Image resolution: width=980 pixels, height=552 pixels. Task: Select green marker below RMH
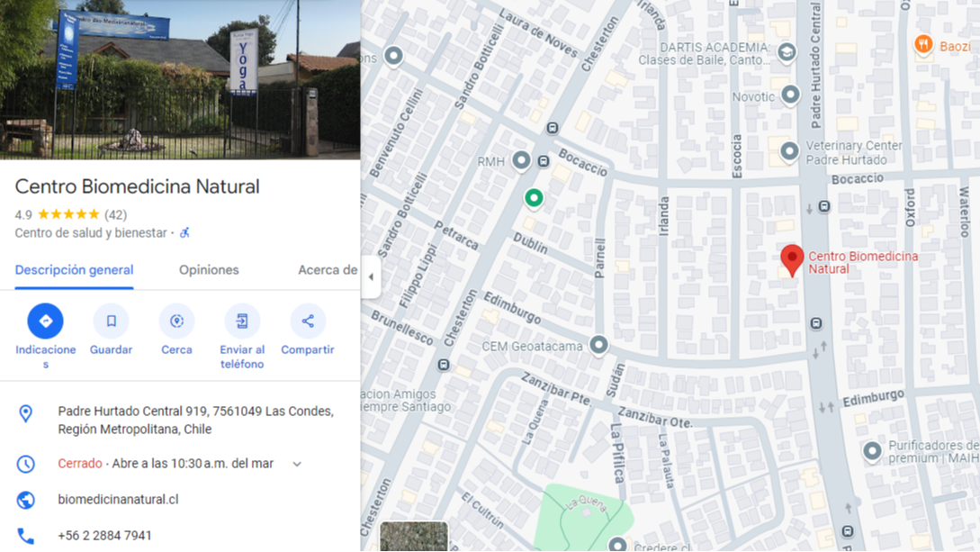tap(534, 198)
